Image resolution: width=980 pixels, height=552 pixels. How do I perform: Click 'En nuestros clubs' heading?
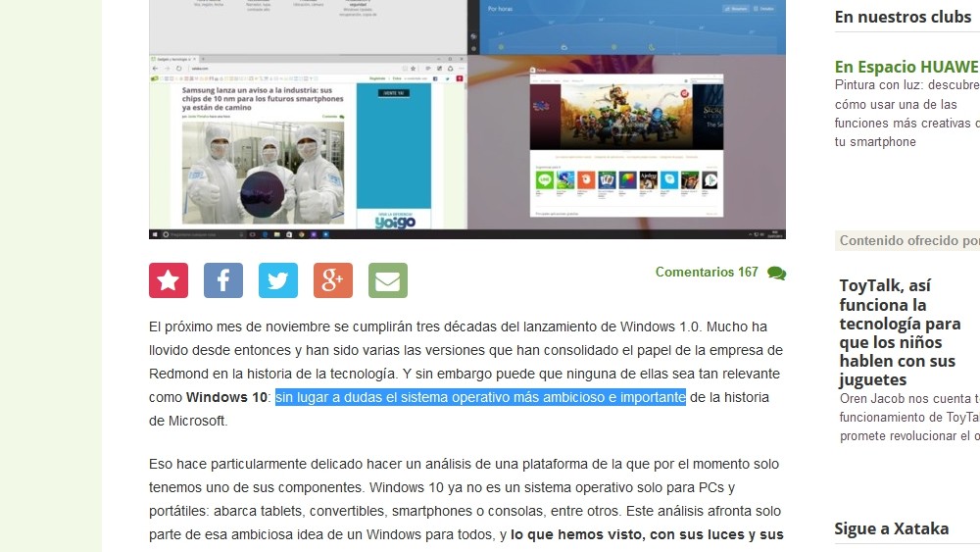click(x=903, y=17)
